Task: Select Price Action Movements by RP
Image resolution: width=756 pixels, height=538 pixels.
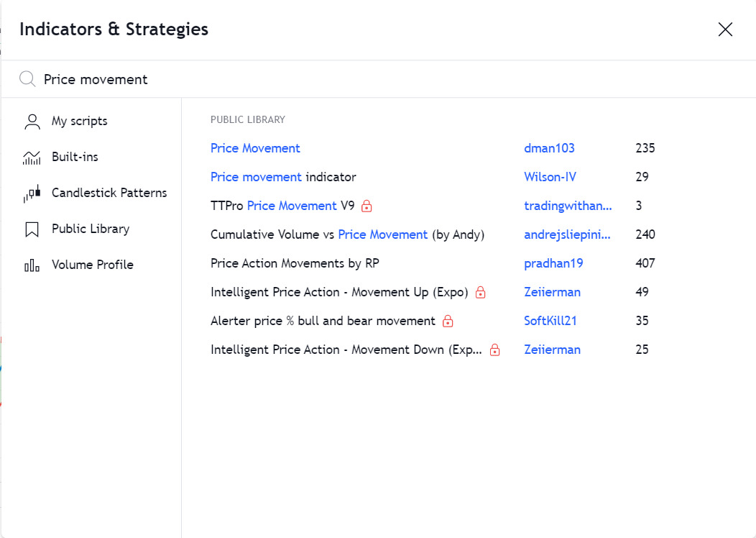Action: (x=295, y=263)
